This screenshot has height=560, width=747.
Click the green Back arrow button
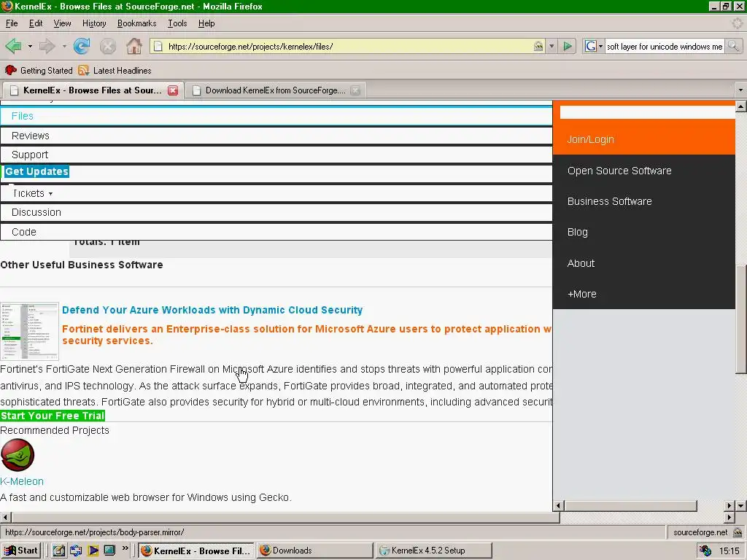tap(13, 46)
